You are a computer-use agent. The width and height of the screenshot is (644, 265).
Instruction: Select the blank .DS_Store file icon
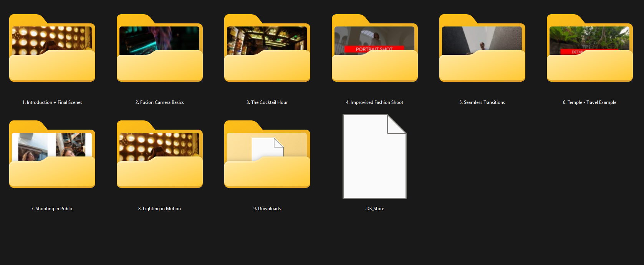click(x=374, y=156)
